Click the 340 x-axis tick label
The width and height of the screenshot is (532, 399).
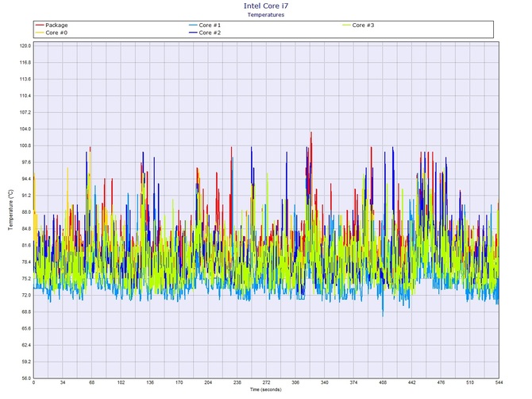click(324, 382)
